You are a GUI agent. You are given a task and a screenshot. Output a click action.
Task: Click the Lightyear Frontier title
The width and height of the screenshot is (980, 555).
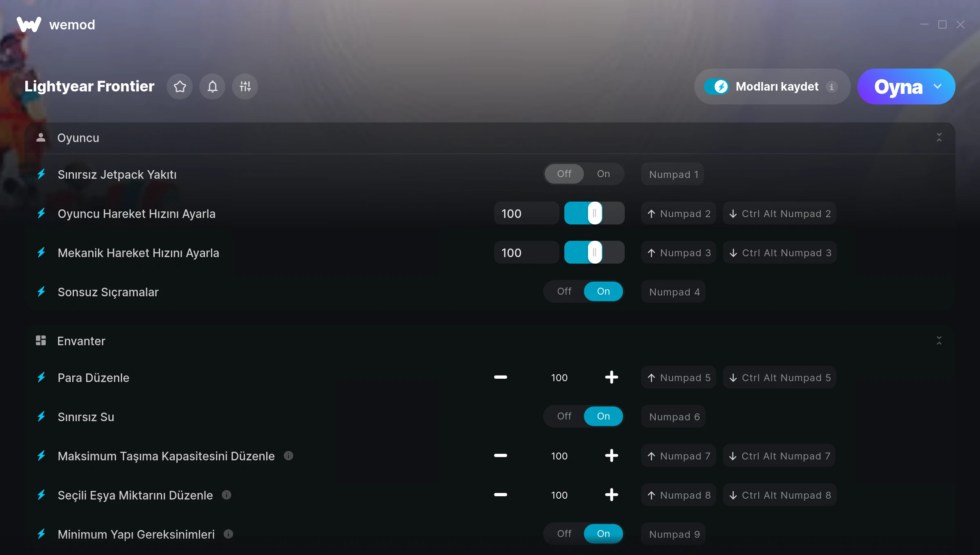click(x=89, y=87)
